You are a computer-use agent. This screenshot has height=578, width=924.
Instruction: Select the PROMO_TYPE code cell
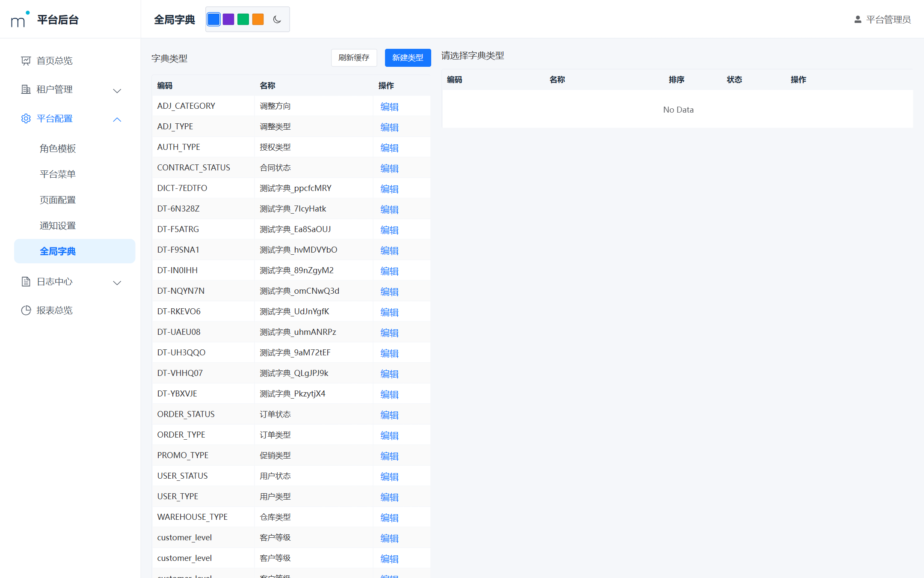[203, 456]
